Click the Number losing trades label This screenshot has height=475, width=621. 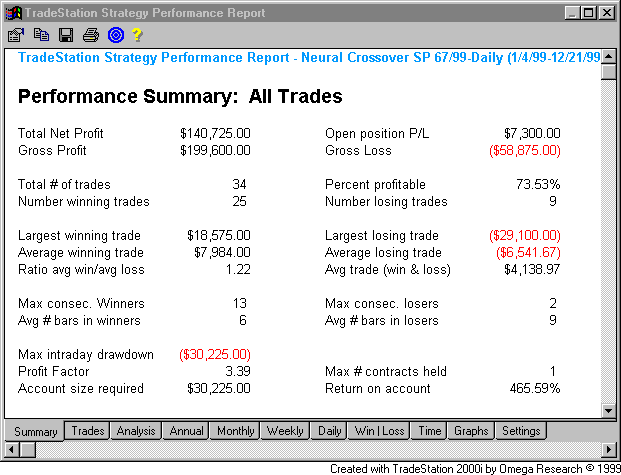386,202
